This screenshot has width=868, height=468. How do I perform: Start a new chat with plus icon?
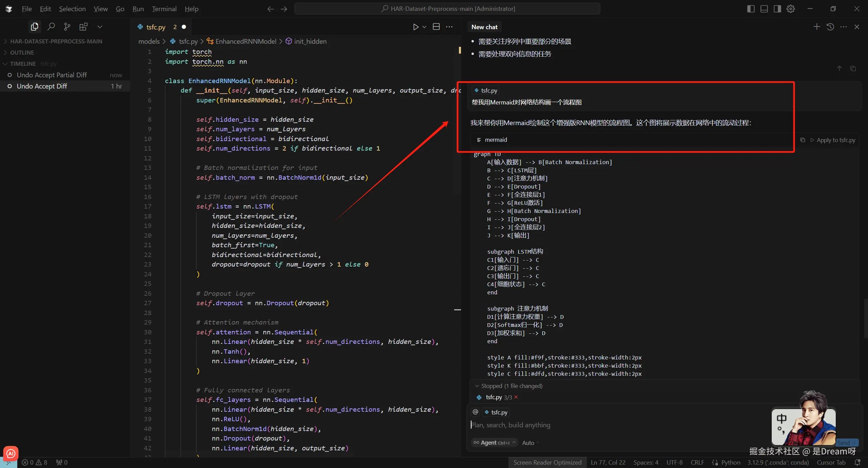[817, 26]
